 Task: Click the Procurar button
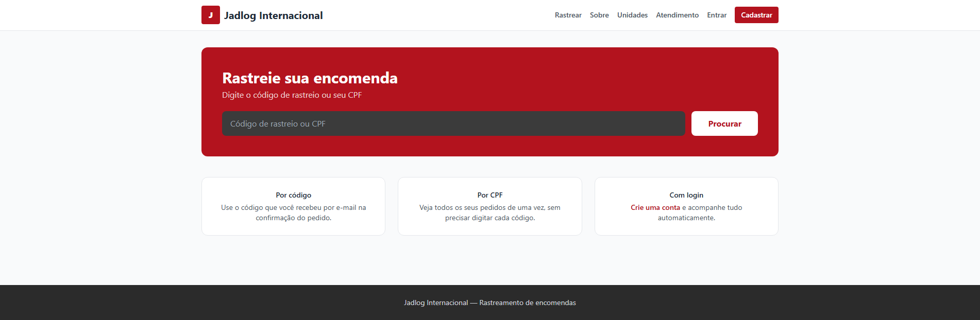point(724,123)
